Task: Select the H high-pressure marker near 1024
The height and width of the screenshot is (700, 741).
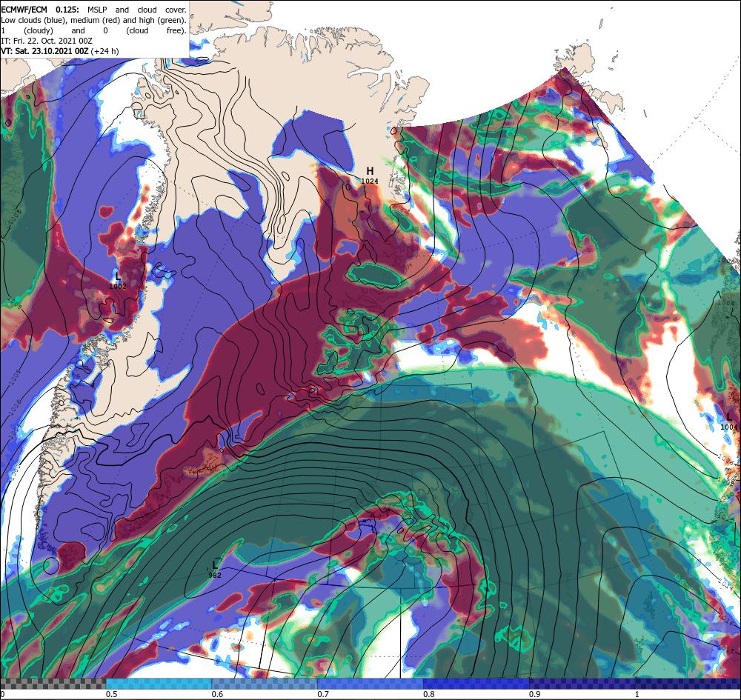Action: pyautogui.click(x=370, y=171)
